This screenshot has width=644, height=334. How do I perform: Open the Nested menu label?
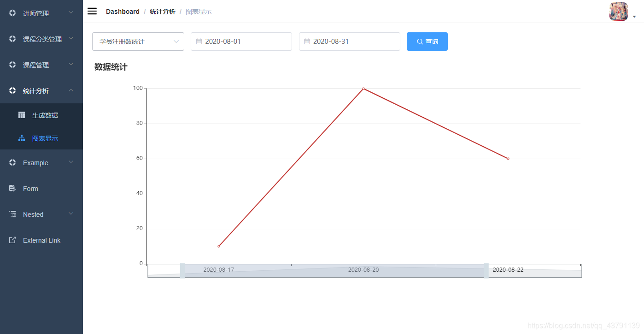(x=33, y=215)
